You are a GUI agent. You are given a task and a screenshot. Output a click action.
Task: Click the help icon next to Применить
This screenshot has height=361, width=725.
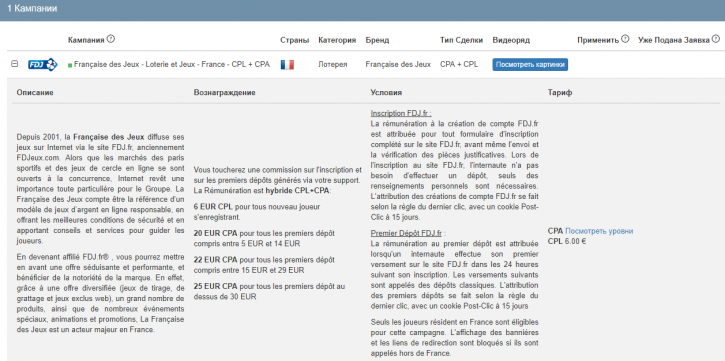[x=625, y=39]
